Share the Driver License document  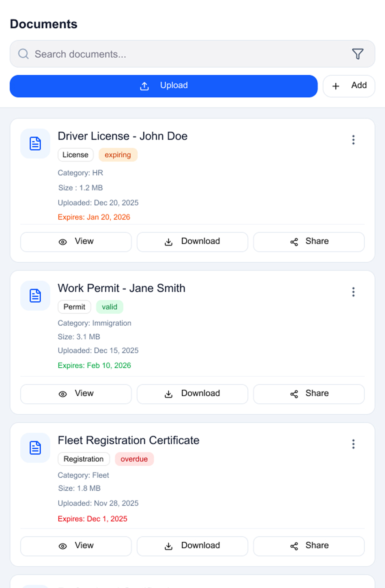pyautogui.click(x=309, y=242)
